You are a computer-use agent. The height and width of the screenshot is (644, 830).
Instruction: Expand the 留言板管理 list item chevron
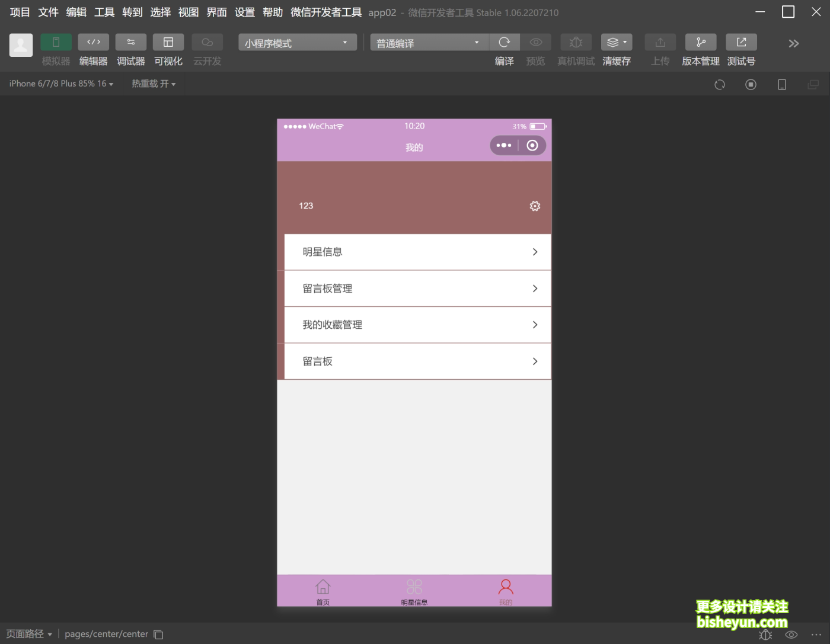click(x=534, y=289)
